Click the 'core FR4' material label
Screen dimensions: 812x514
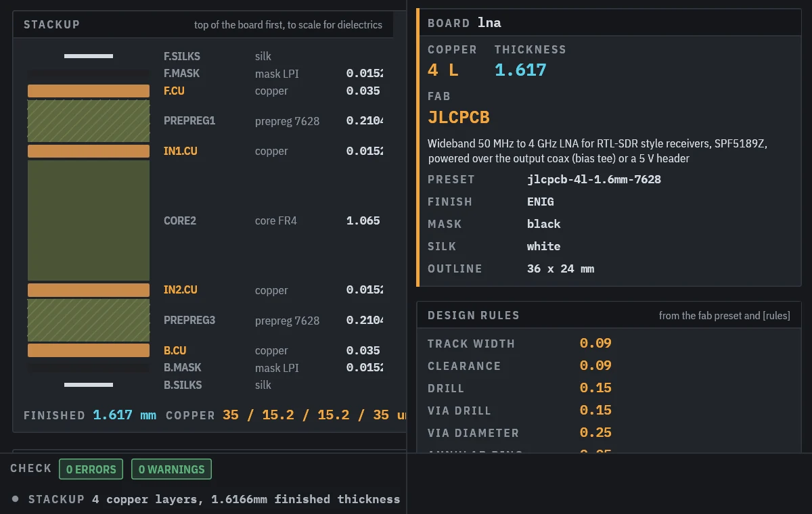pos(276,220)
